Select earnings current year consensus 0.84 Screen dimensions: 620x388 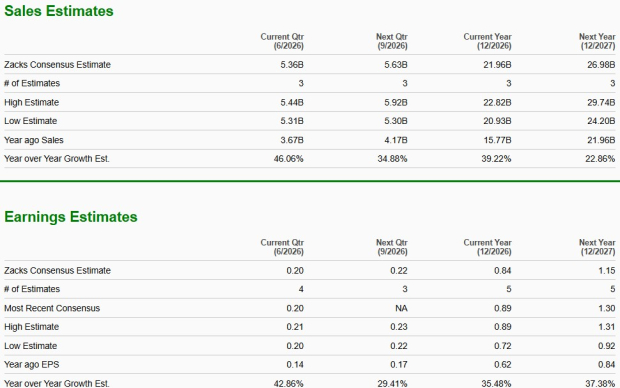pos(503,271)
